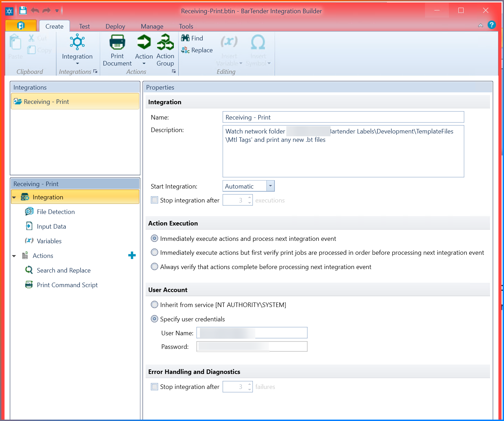Viewport: 504px width, 421px height.
Task: Collapse the Actions tree node arrow
Action: point(14,256)
